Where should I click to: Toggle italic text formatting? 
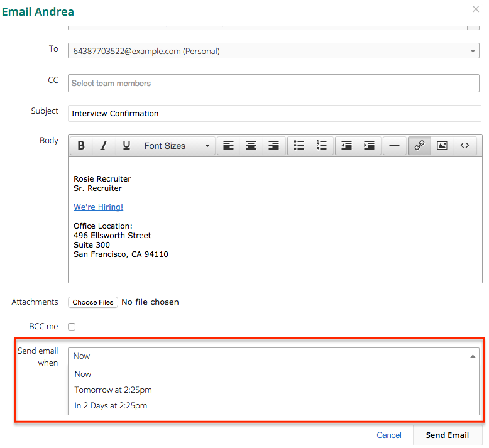(x=104, y=146)
